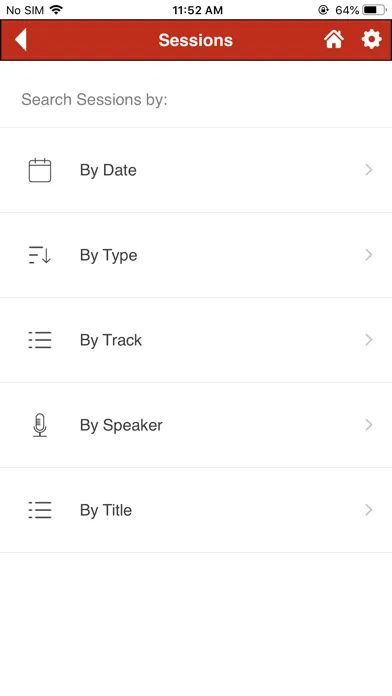
Task: Open settings with the gear icon
Action: tap(371, 40)
